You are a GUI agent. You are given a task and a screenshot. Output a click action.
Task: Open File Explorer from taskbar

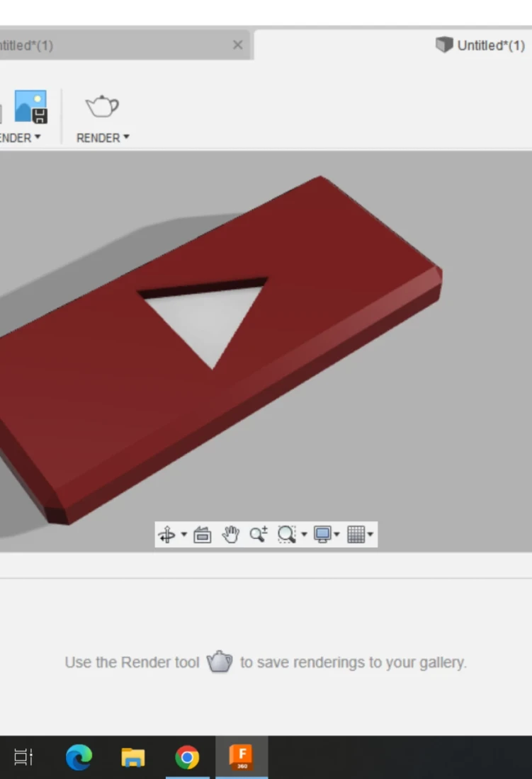click(x=133, y=757)
